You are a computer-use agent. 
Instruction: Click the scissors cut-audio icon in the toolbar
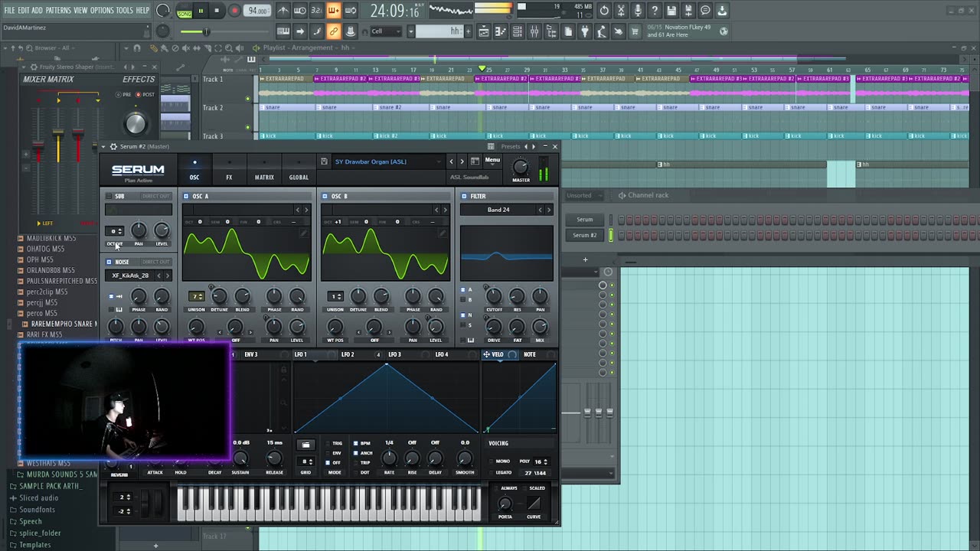pyautogui.click(x=621, y=11)
